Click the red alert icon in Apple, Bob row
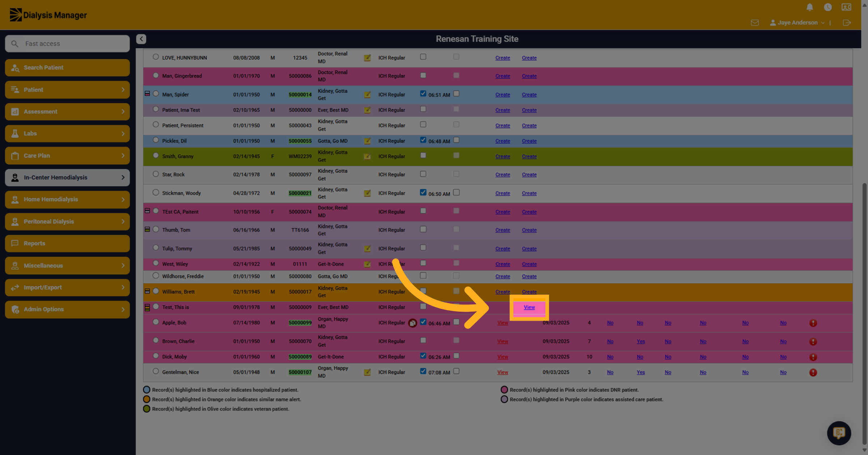Viewport: 868px width, 455px height. point(813,323)
